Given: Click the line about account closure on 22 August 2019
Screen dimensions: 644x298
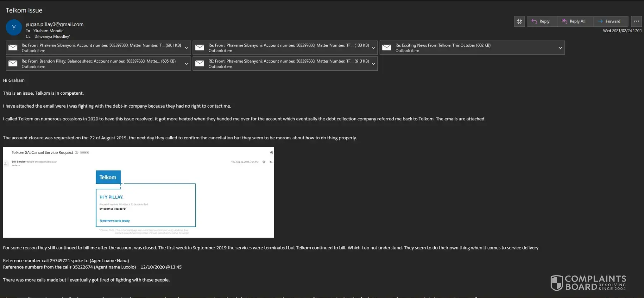Looking at the screenshot, I should [180, 138].
